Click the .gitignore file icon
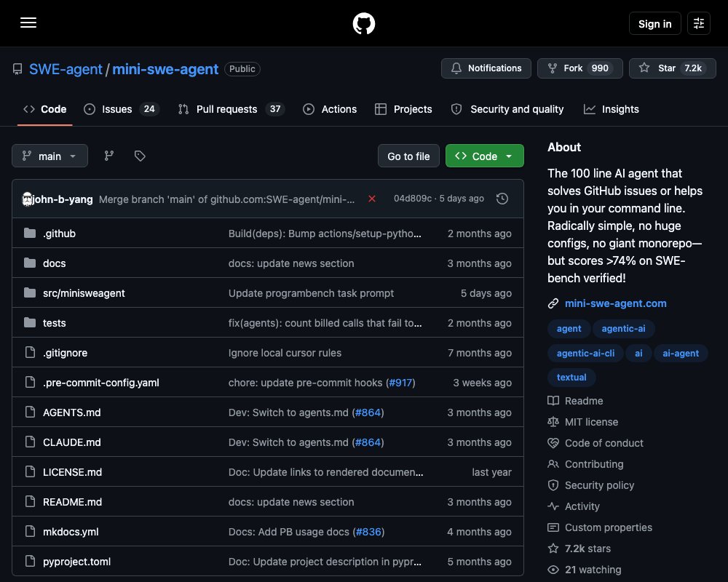 (30, 352)
